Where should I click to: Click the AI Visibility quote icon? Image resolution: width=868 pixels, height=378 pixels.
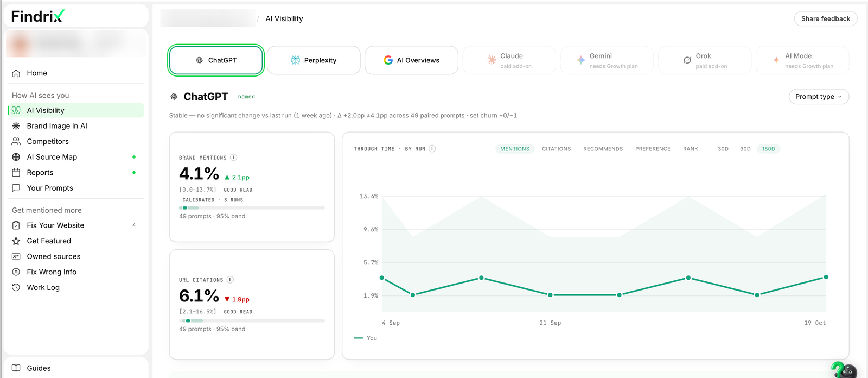pos(16,110)
